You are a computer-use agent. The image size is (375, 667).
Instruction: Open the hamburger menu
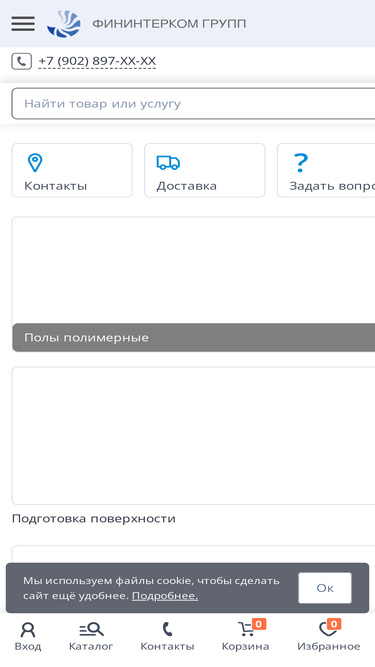[23, 23]
